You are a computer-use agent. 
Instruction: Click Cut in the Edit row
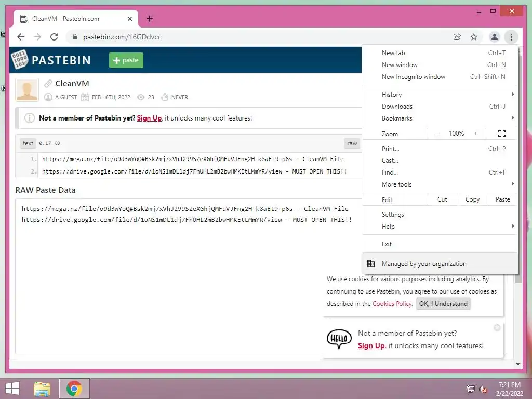click(442, 199)
